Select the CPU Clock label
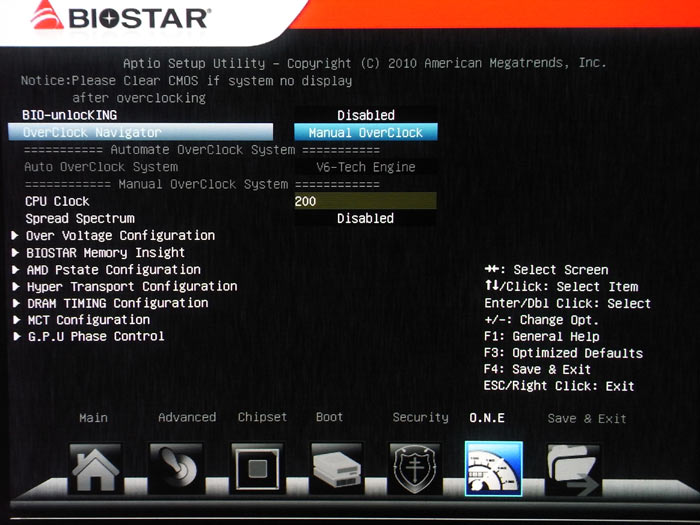 (57, 201)
